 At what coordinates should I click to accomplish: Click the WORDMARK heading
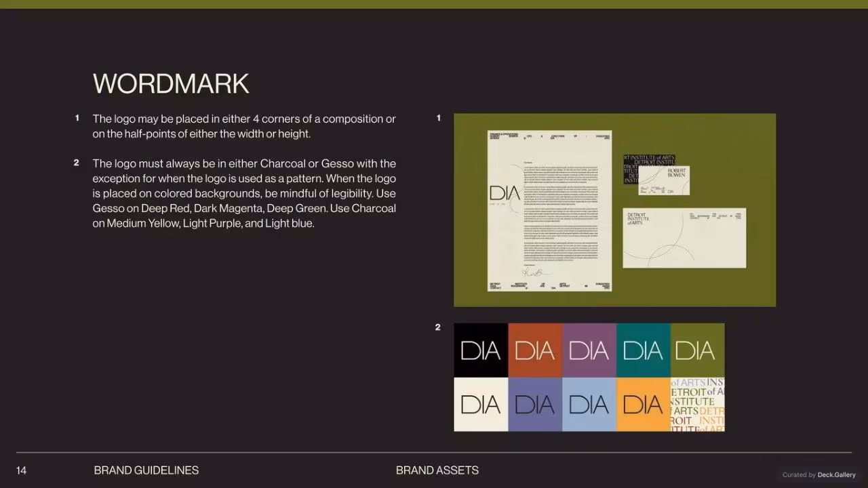171,84
